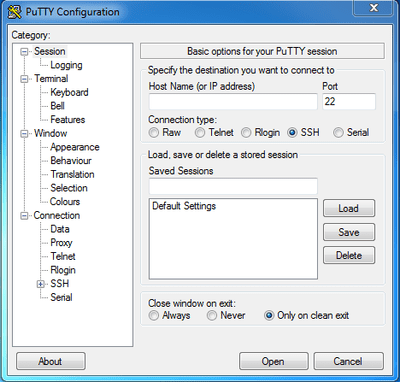Click Open to start the session

tap(274, 361)
